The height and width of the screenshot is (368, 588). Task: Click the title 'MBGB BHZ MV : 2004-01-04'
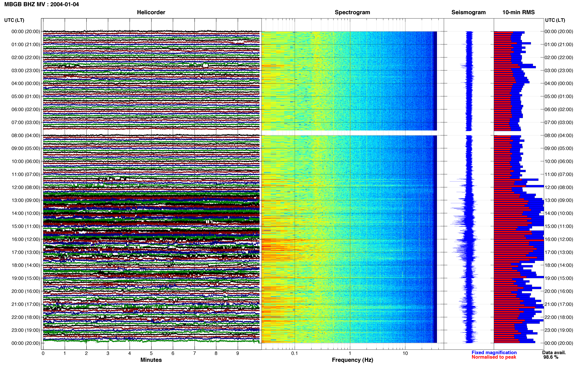point(42,4)
